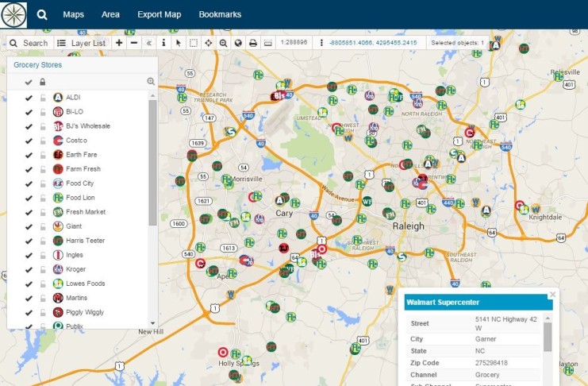Activate the info identify tool
This screenshot has height=386, width=588.
(x=163, y=43)
